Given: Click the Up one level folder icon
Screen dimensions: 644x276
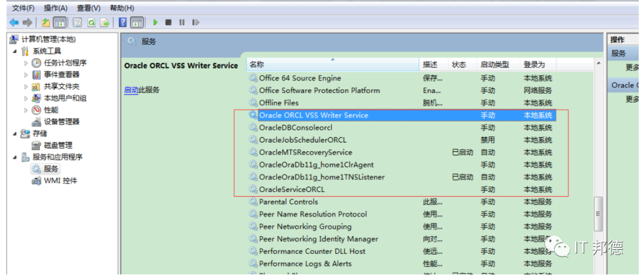Looking at the screenshot, I should [x=46, y=22].
